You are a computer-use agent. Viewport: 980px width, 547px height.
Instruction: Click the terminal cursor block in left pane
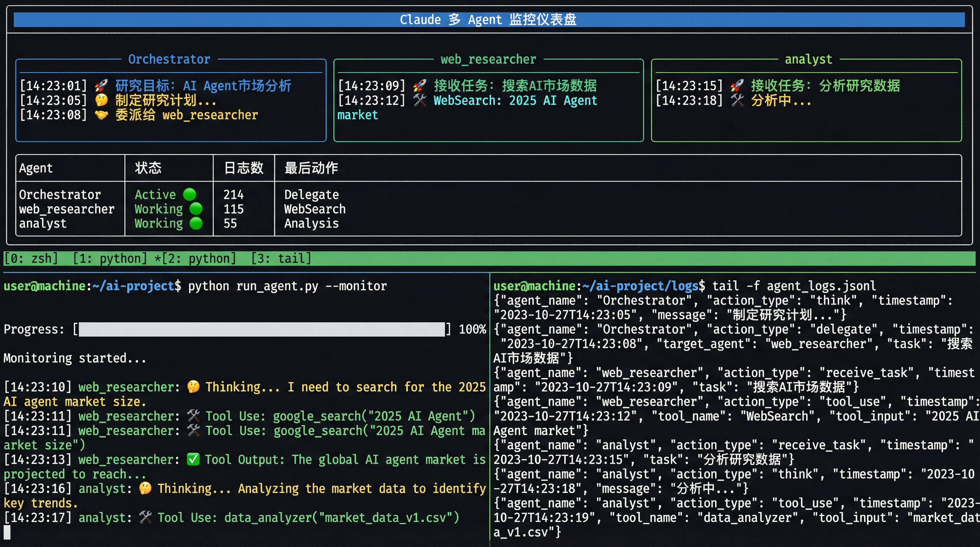7,532
